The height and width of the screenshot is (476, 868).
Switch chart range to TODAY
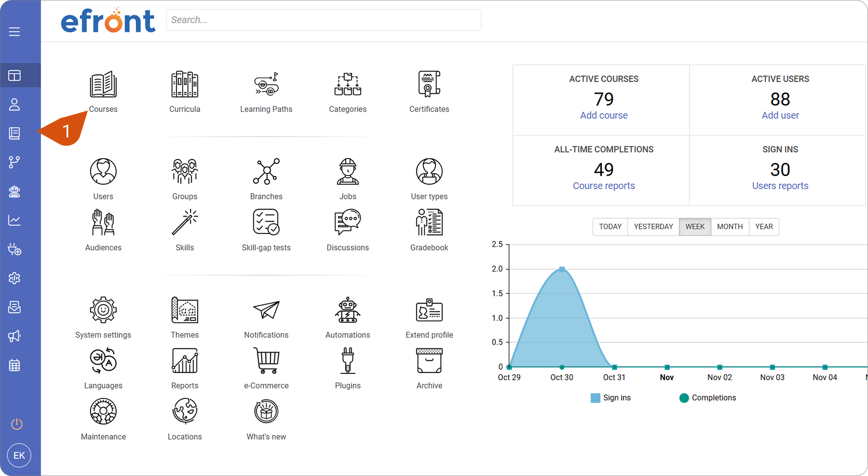point(610,227)
